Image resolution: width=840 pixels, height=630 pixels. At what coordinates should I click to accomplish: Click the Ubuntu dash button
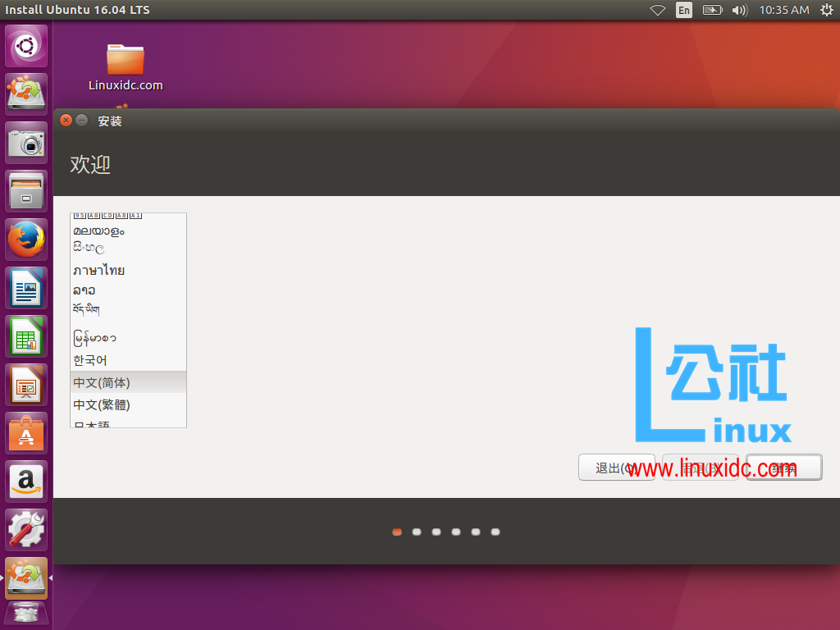click(25, 46)
